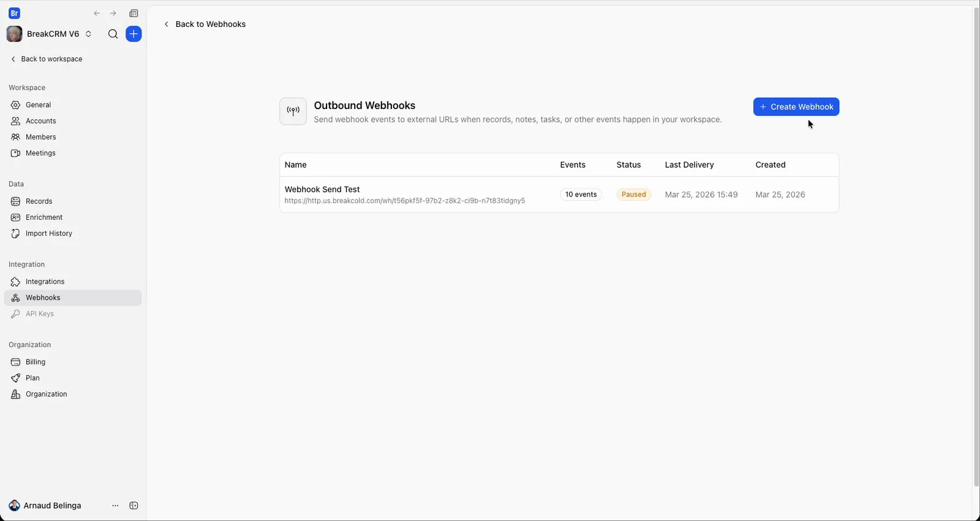Image resolution: width=980 pixels, height=521 pixels.
Task: Open Members settings
Action: click(72, 137)
